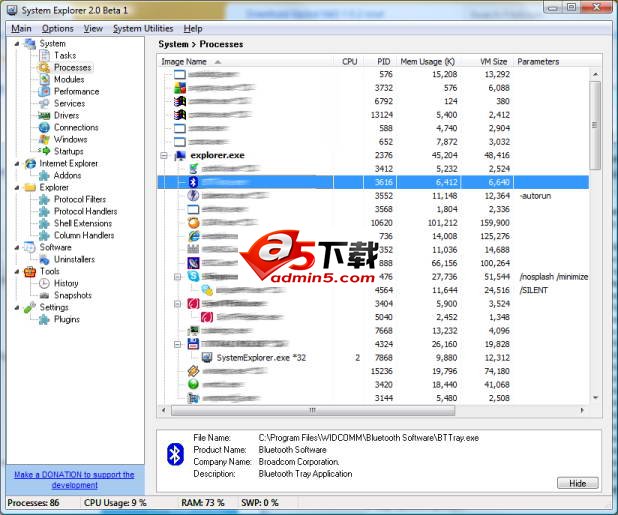The height and width of the screenshot is (515, 618).
Task: Click the Internet Explorer icon in tree
Action: (x=30, y=164)
